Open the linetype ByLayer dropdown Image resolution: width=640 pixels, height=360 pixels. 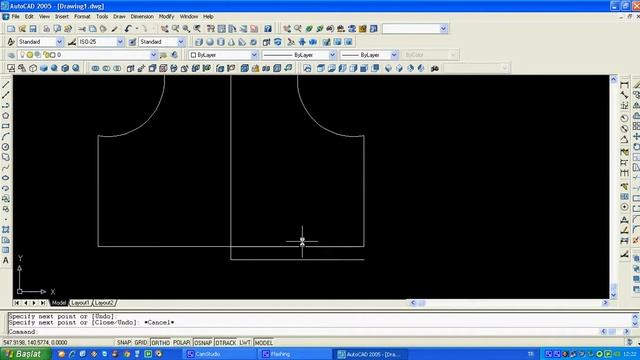(x=332, y=55)
